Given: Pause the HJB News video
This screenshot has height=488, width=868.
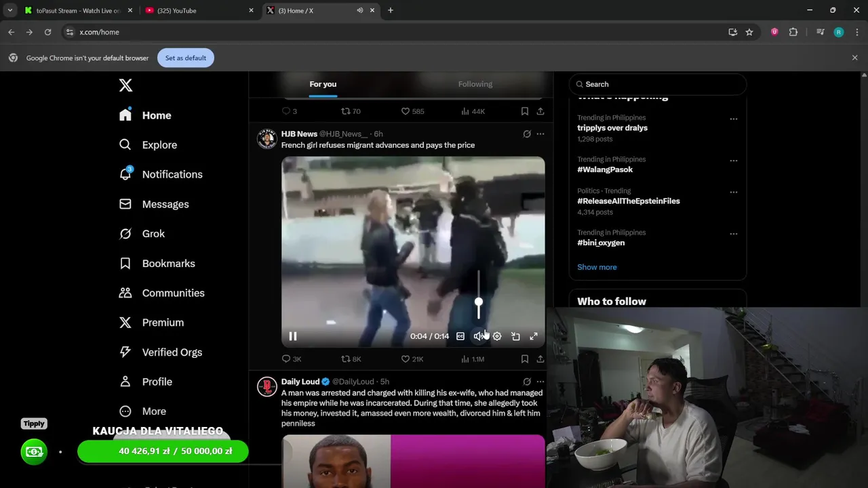Looking at the screenshot, I should [293, 336].
